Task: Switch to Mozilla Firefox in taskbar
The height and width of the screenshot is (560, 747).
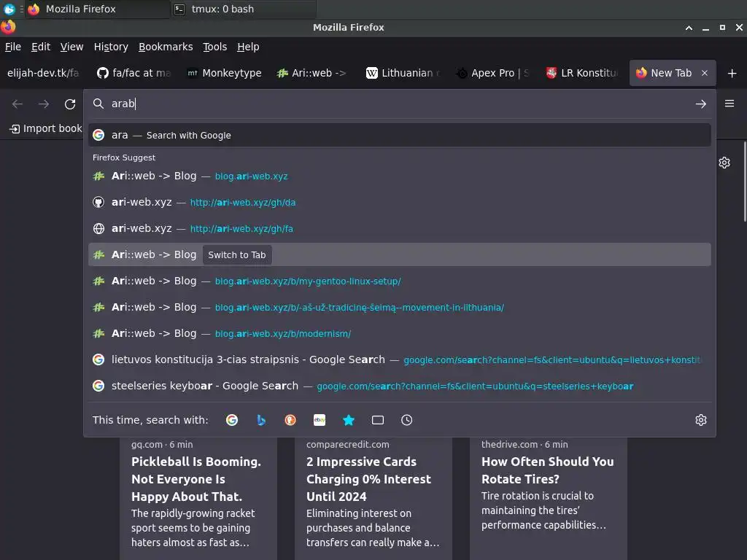Action: 97,9
